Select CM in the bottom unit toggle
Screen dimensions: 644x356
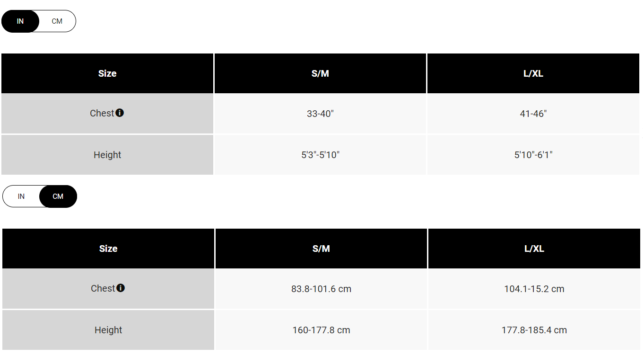click(x=58, y=196)
